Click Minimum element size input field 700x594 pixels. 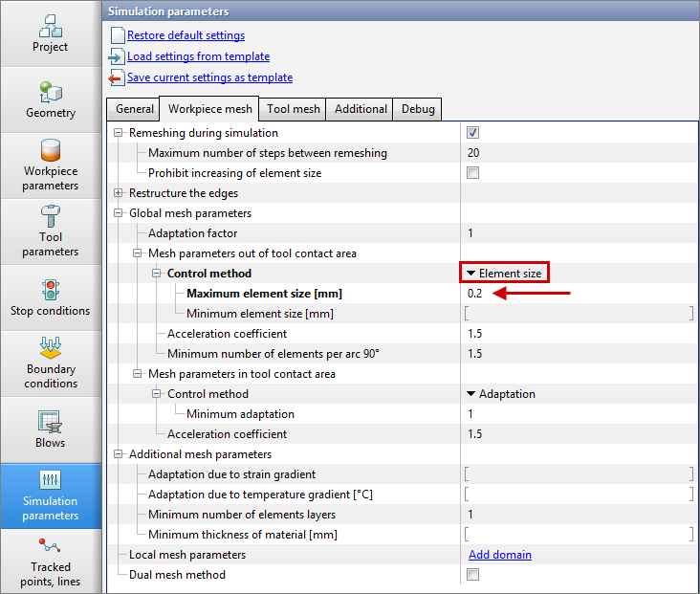point(578,314)
